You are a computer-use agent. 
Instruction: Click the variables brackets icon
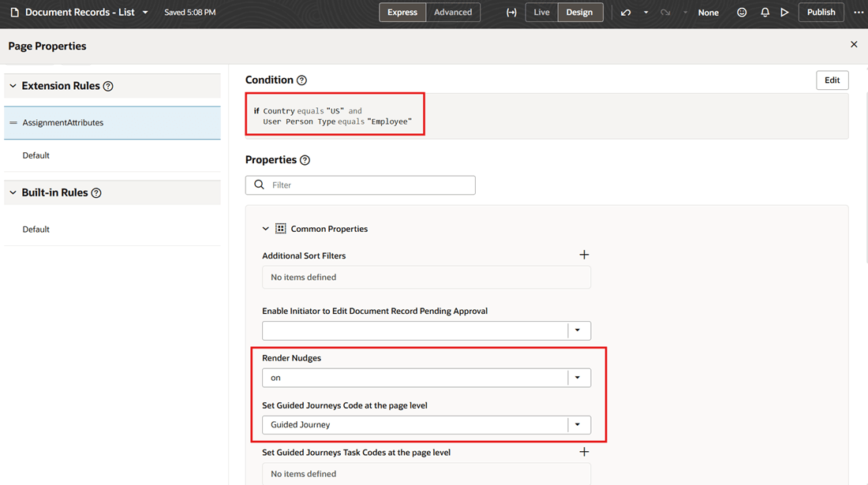point(511,12)
